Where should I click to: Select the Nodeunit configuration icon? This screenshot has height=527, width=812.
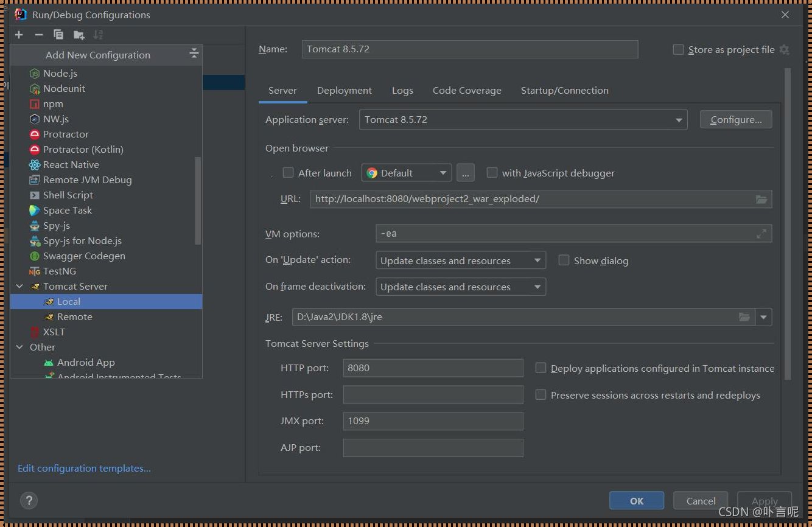tap(35, 88)
